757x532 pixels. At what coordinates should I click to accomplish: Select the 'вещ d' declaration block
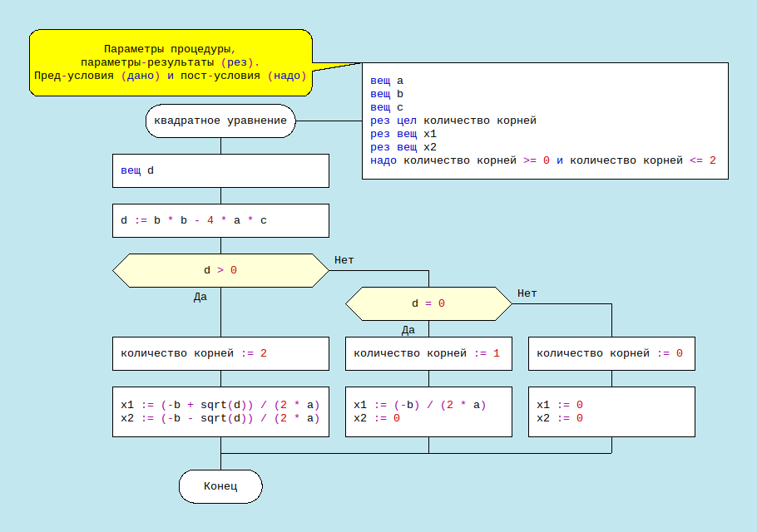(x=220, y=170)
